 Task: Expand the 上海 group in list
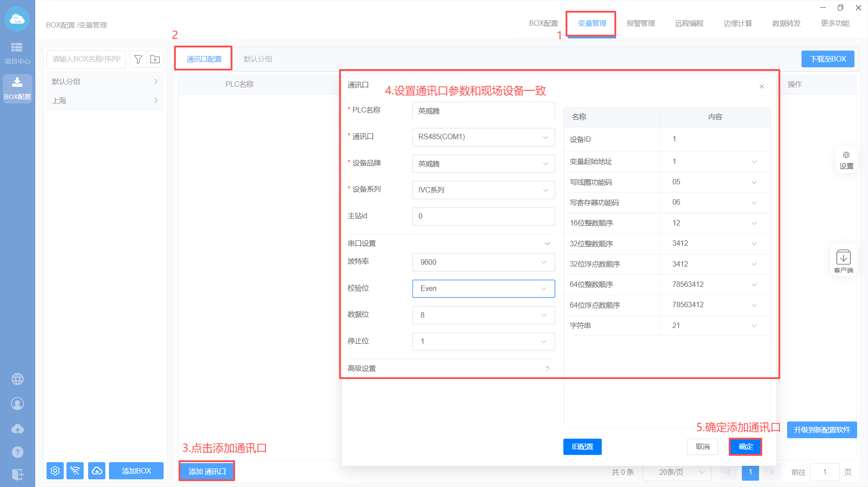pos(105,100)
